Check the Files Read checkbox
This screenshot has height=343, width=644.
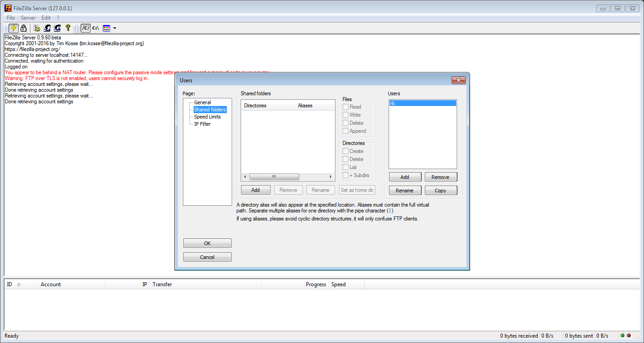coord(345,107)
